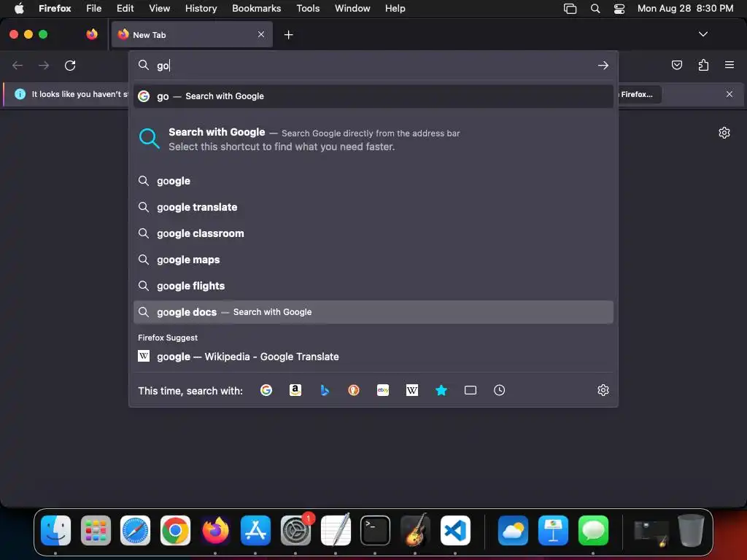The height and width of the screenshot is (560, 747).
Task: Search this time with Amazon icon
Action: 295,391
